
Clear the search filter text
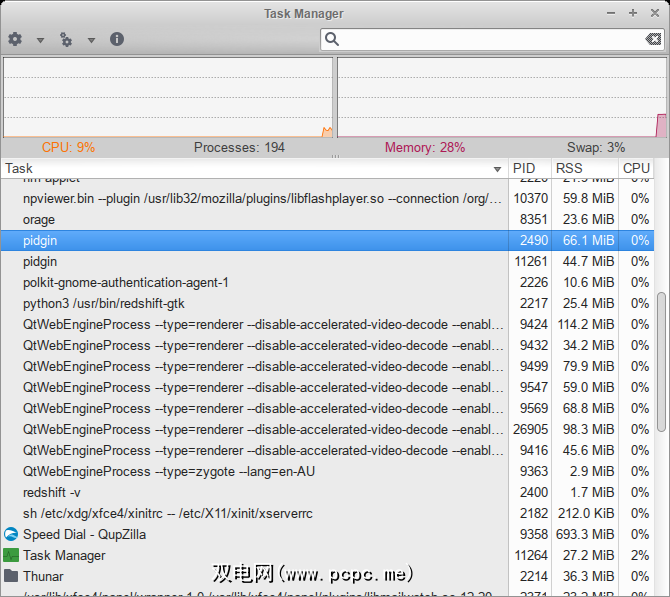tap(652, 39)
